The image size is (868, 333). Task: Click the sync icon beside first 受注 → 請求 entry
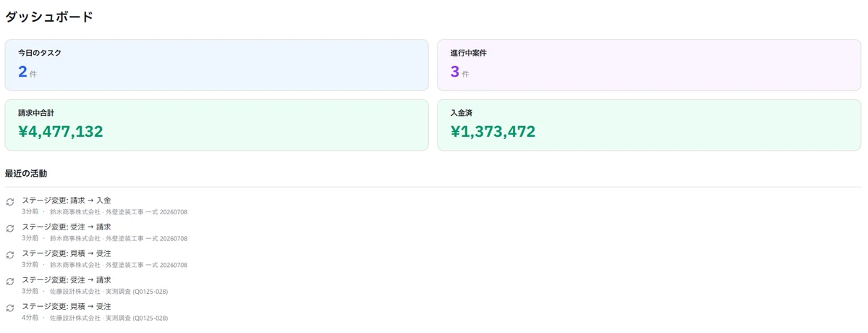click(10, 229)
